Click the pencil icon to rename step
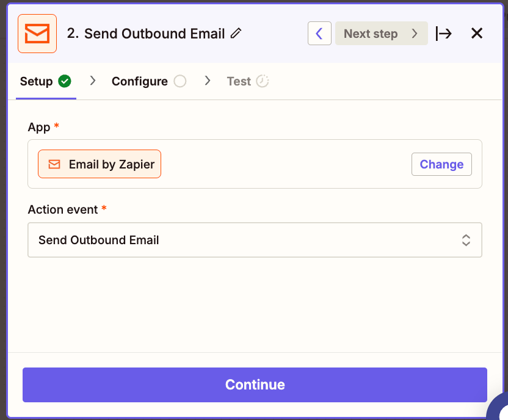Viewport: 508px width, 420px height. pyautogui.click(x=236, y=34)
